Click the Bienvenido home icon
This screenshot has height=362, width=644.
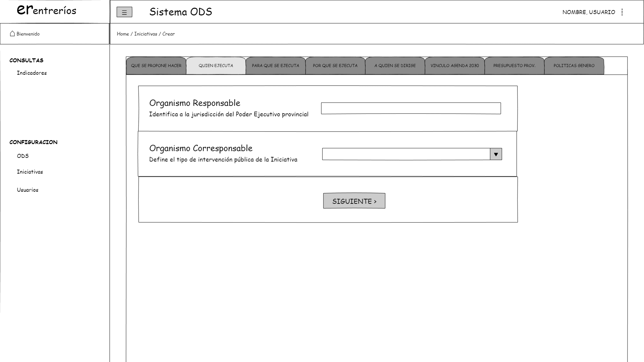pyautogui.click(x=12, y=34)
